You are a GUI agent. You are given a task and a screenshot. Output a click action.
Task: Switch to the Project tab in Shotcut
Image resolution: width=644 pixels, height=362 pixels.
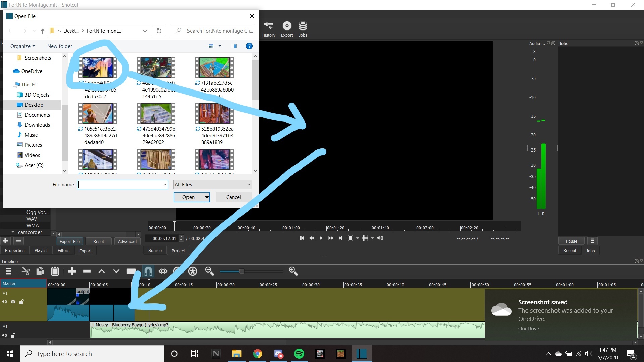178,251
